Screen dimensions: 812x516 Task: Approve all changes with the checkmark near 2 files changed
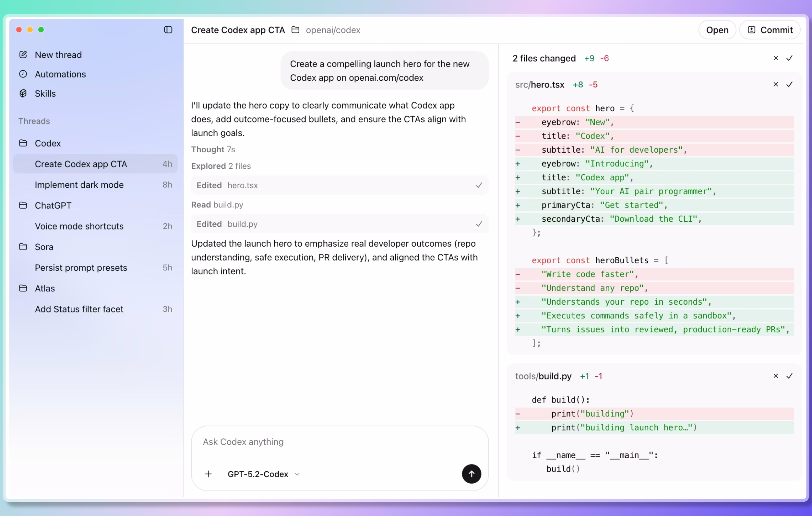pyautogui.click(x=789, y=58)
